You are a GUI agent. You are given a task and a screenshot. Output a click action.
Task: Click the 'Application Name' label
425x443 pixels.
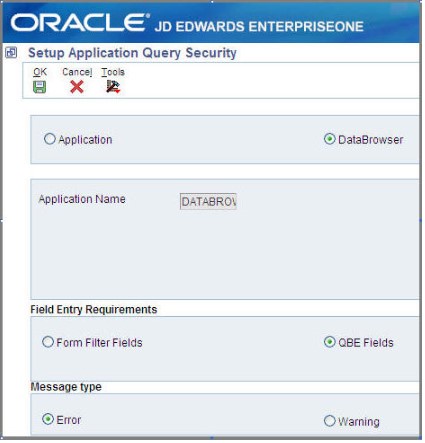(82, 199)
